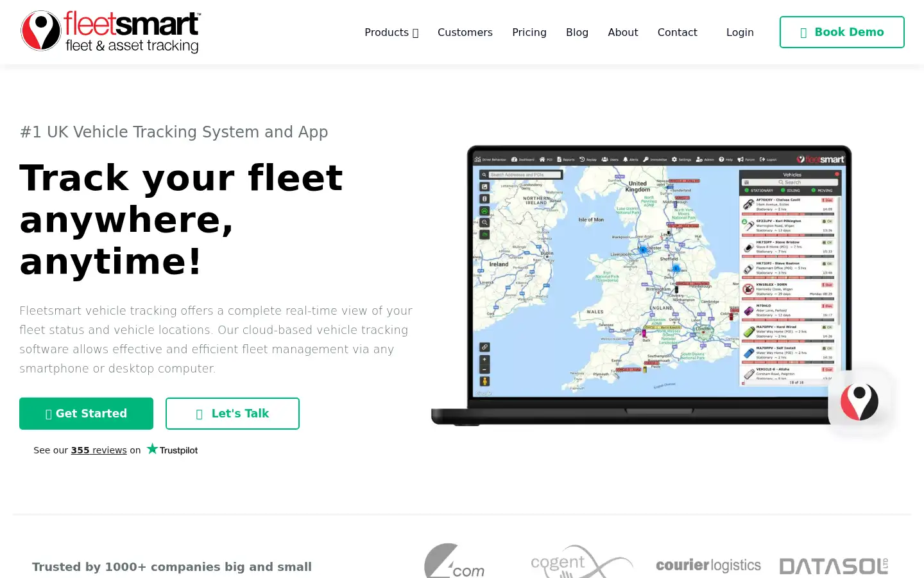Click the 'Track your fleet anywhere, anytime!' heading
Image resolution: width=924 pixels, height=578 pixels.
tap(181, 220)
